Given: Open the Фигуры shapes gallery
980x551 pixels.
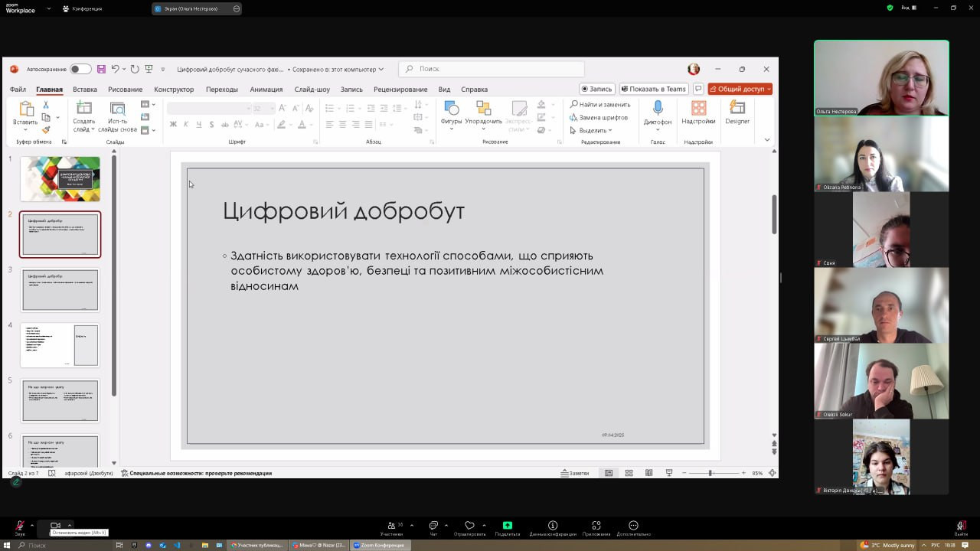Looking at the screenshot, I should pos(451,112).
